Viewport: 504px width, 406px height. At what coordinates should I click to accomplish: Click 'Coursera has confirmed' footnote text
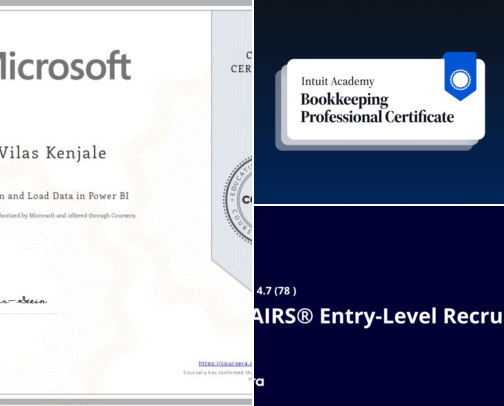(x=218, y=373)
